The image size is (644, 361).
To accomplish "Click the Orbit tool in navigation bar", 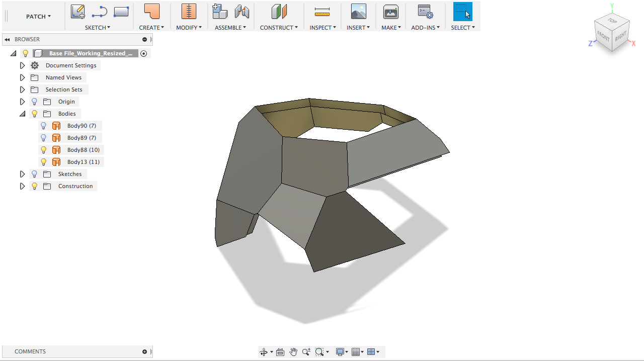I will (264, 352).
